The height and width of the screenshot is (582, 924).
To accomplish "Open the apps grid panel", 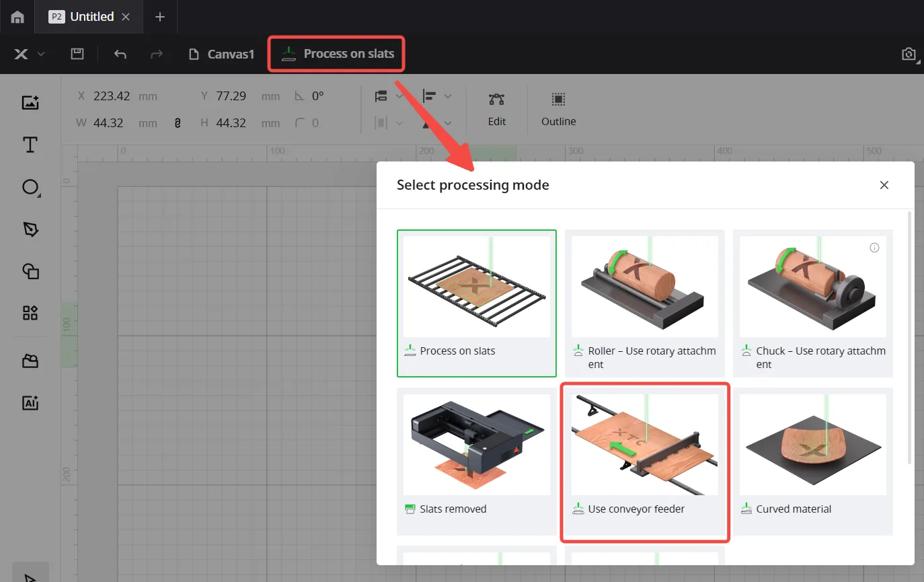I will 30,313.
